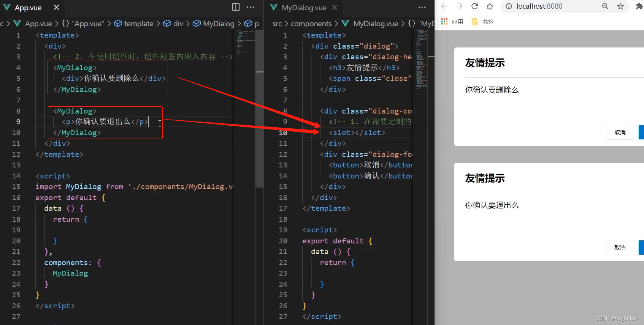The height and width of the screenshot is (325, 644).
Task: Place cursor on import MyDialog line
Action: [135, 187]
